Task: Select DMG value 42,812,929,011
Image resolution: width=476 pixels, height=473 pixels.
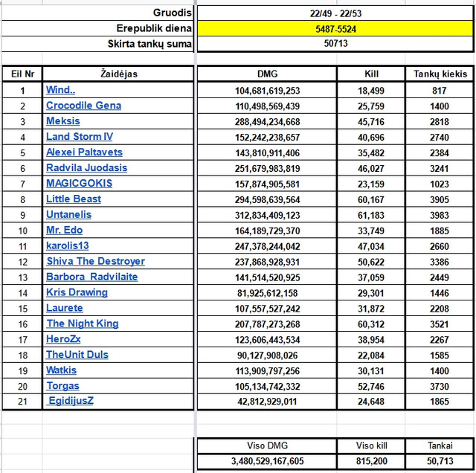Action: 267,402
